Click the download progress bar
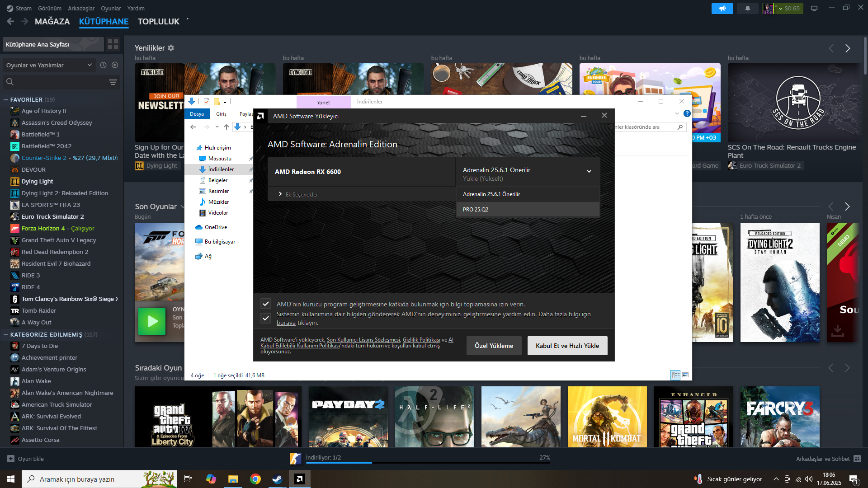Viewport: 868px width, 488px height. click(427, 462)
